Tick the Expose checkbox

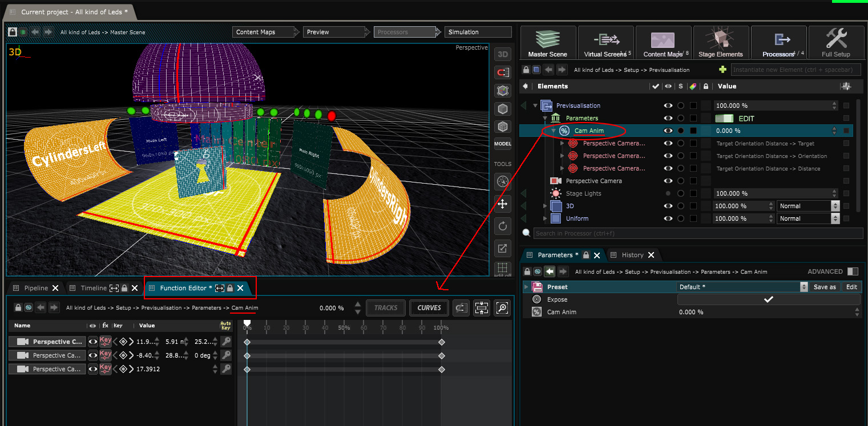[769, 299]
